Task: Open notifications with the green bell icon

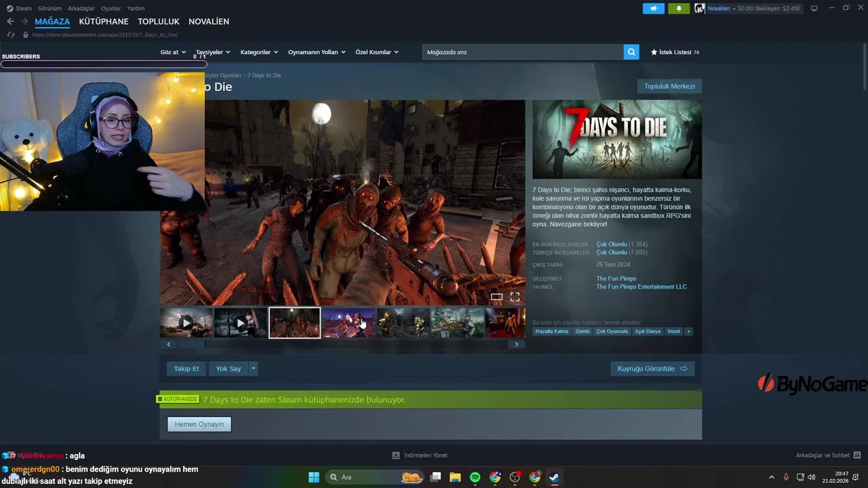Action: (679, 8)
